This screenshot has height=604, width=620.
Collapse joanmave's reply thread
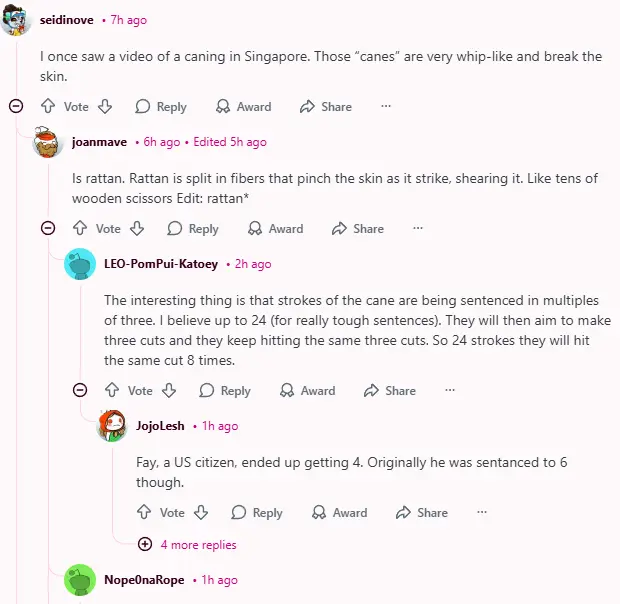click(48, 228)
